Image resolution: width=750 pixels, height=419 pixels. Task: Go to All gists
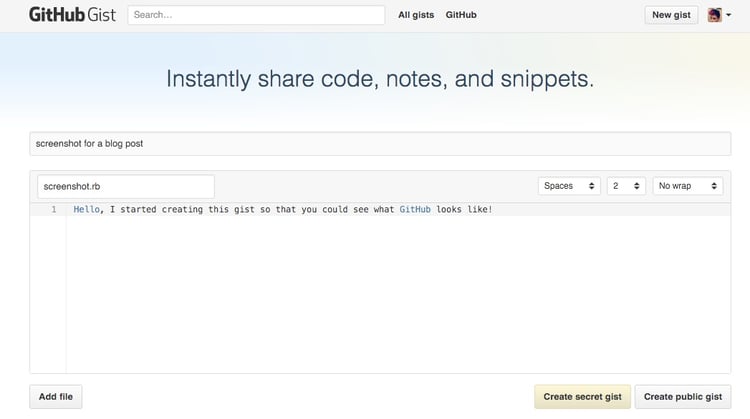coord(416,15)
